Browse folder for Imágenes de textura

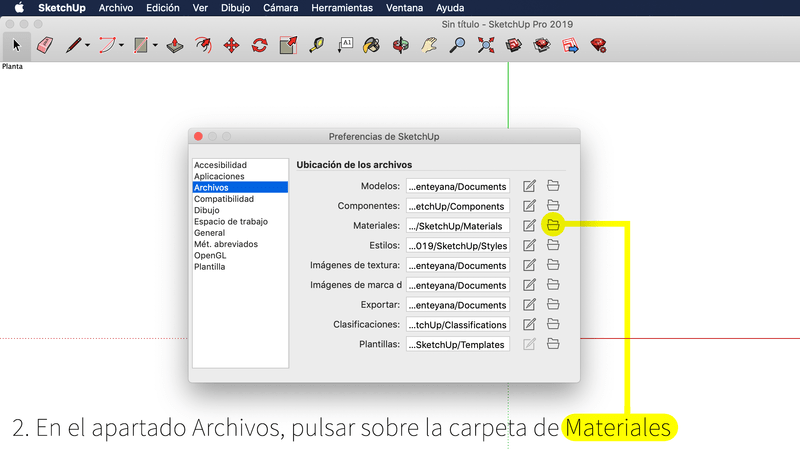(x=553, y=265)
